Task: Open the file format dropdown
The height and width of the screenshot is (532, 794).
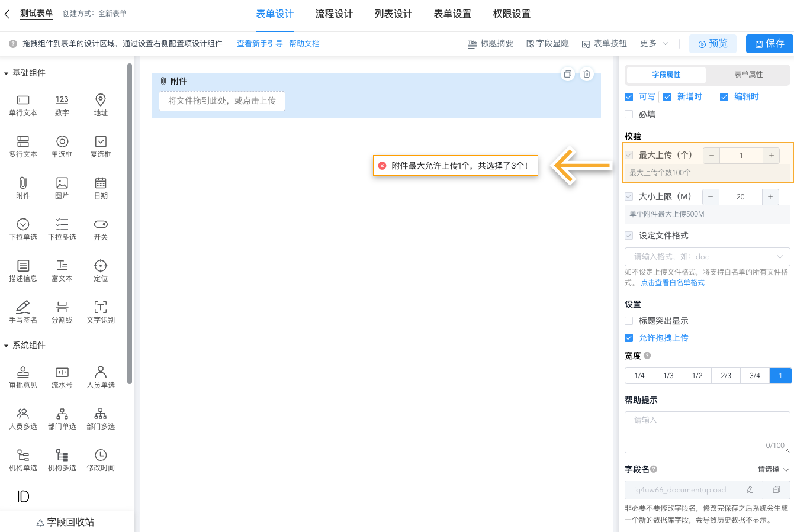Action: [x=707, y=256]
